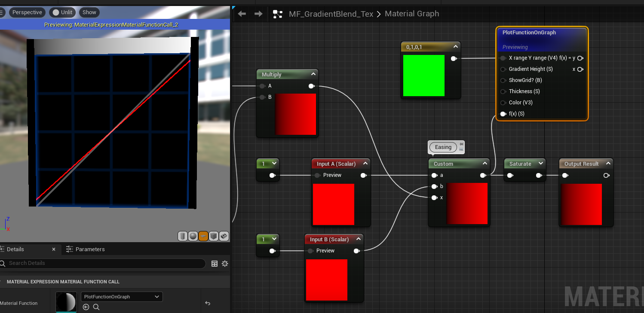
Task: Open the PlotFunctionOnGraph material function dropdown
Action: coord(122,297)
